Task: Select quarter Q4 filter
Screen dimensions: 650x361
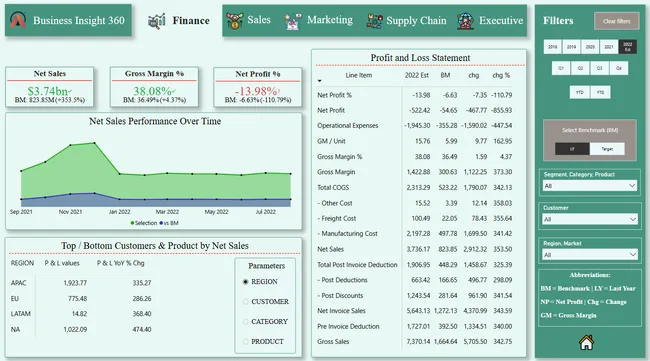Action: (619, 68)
